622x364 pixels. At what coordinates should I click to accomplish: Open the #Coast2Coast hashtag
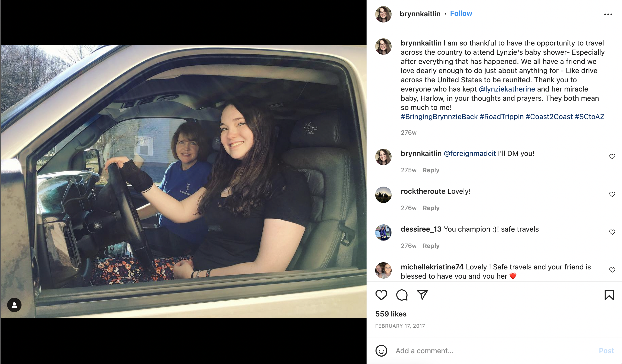click(549, 117)
